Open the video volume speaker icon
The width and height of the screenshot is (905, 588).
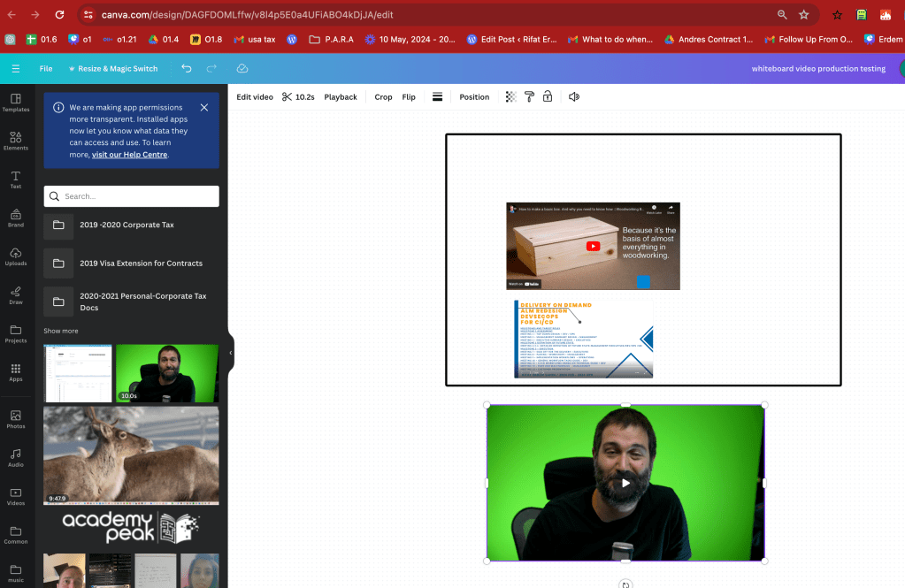[574, 97]
